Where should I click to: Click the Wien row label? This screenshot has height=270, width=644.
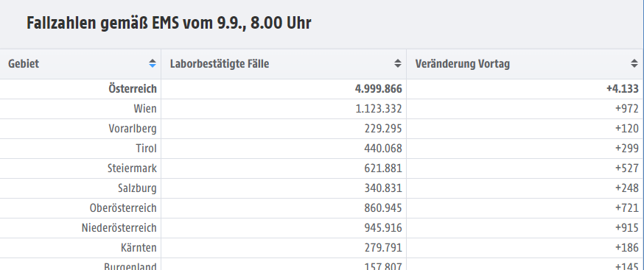pos(145,109)
